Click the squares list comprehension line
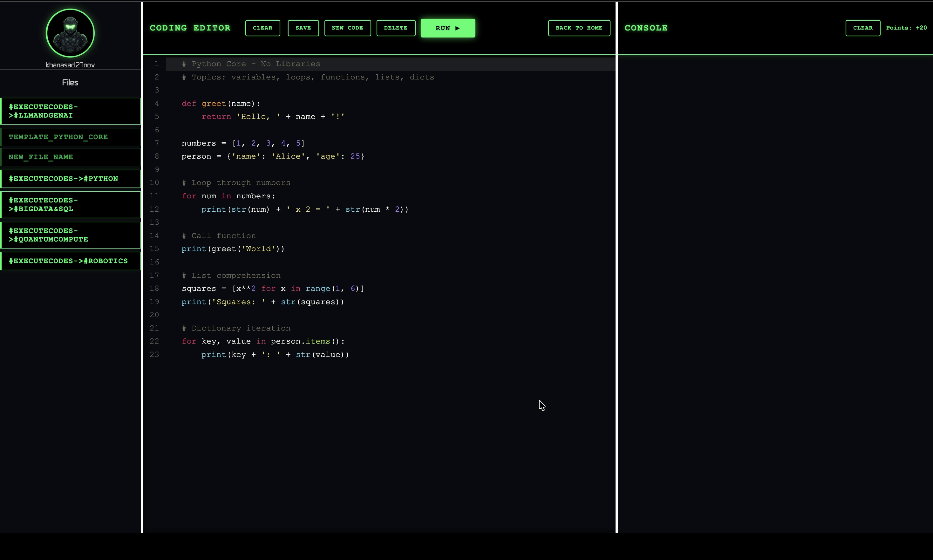Image resolution: width=933 pixels, height=560 pixels. pyautogui.click(x=273, y=288)
